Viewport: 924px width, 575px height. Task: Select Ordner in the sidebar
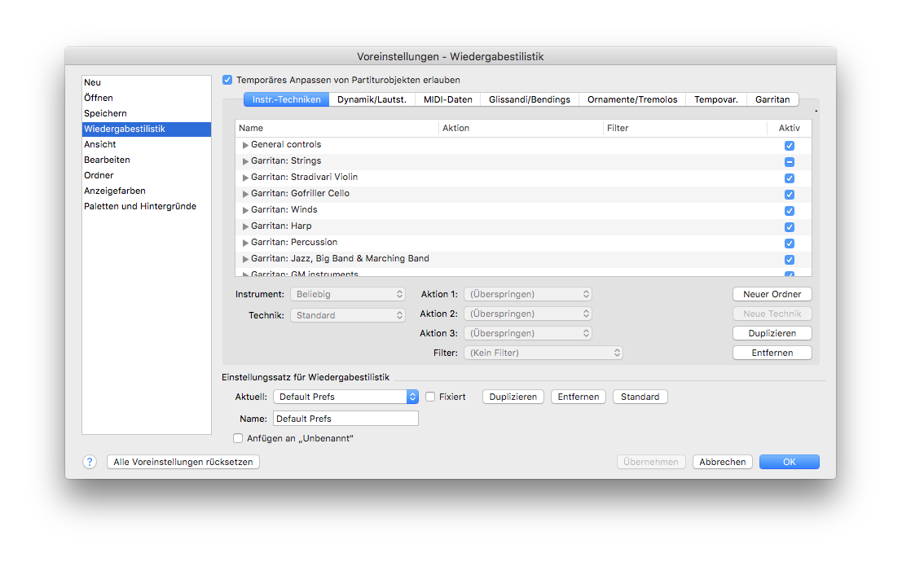[147, 175]
